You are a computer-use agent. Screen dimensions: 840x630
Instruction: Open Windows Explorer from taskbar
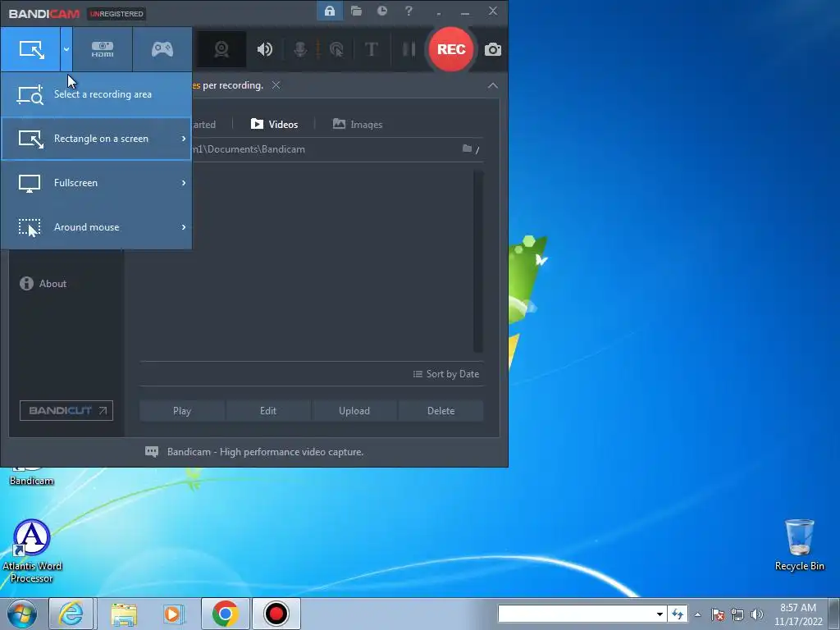[124, 614]
